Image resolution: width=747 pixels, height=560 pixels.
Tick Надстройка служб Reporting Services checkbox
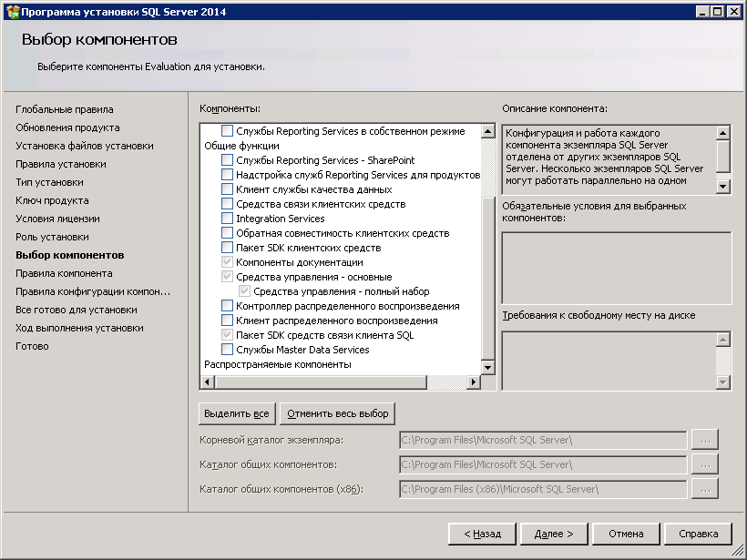227,174
